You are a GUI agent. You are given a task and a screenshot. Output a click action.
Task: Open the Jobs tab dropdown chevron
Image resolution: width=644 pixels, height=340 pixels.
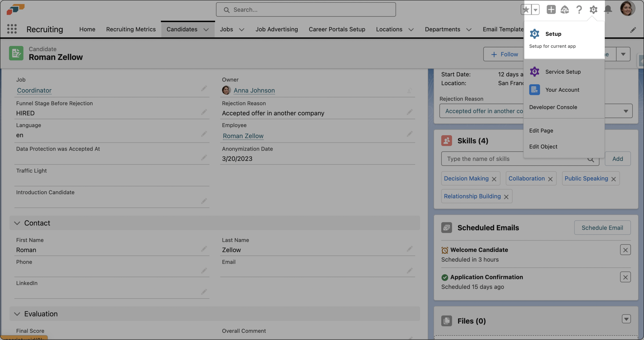pos(242,29)
